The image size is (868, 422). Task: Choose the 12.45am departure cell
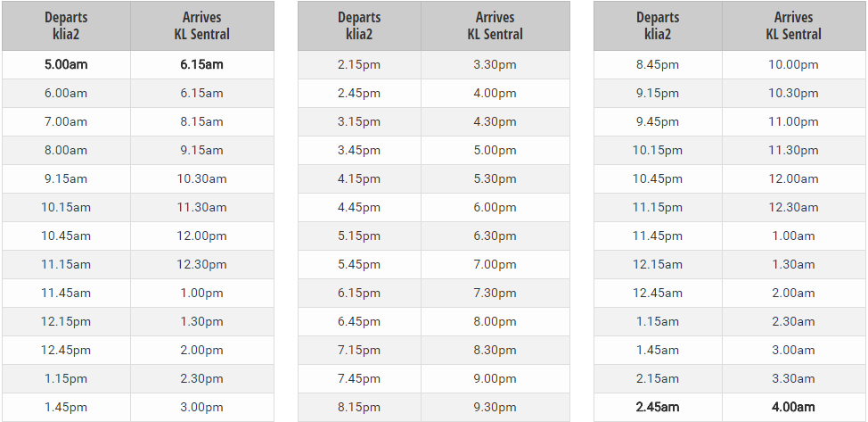(658, 293)
